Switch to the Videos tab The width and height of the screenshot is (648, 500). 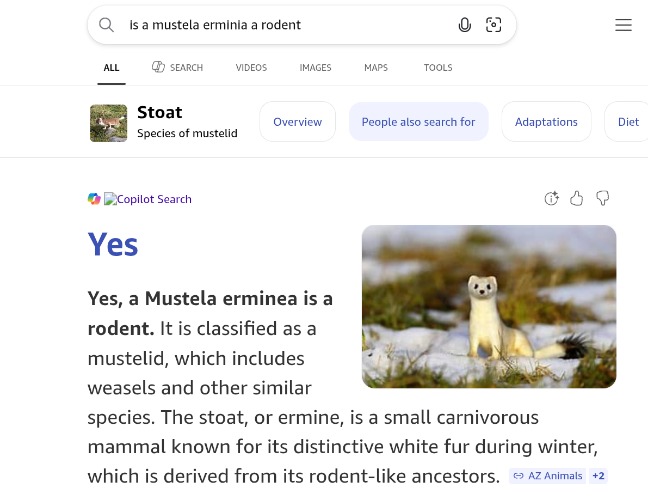click(x=251, y=68)
